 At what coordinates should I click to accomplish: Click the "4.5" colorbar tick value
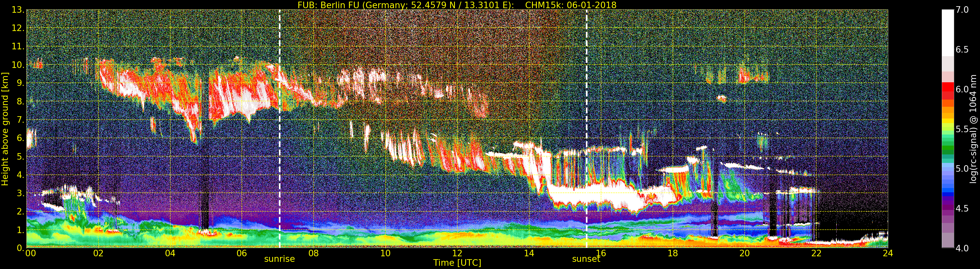pyautogui.click(x=962, y=209)
